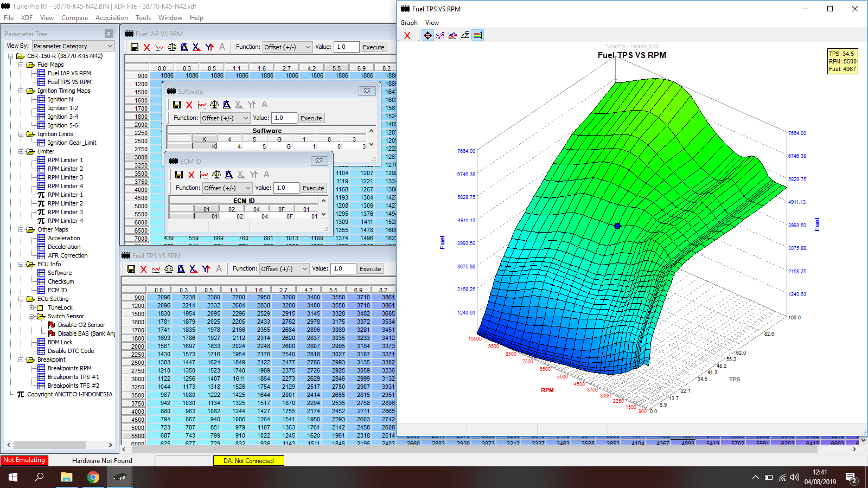This screenshot has height=488, width=868.
Task: Close the ECM ID window
Action: 319,161
